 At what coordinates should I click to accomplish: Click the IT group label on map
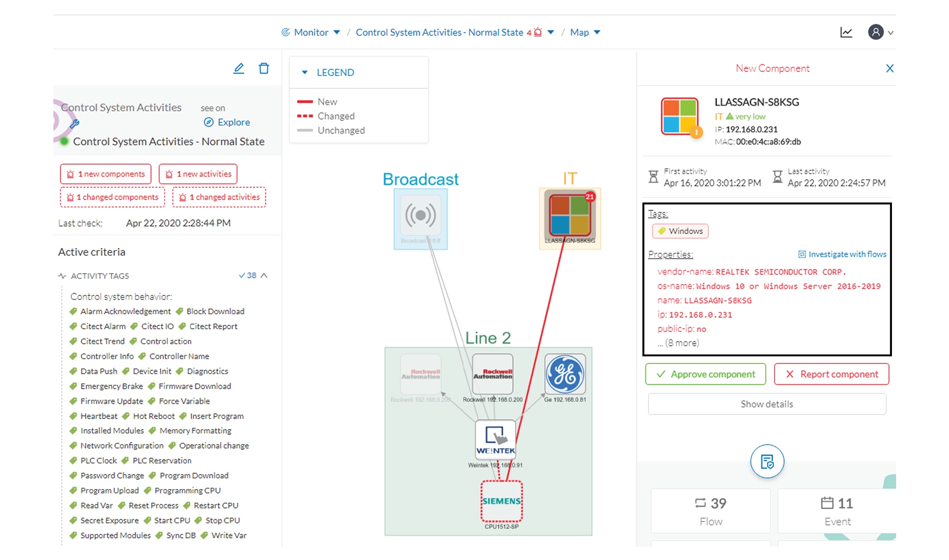(570, 179)
